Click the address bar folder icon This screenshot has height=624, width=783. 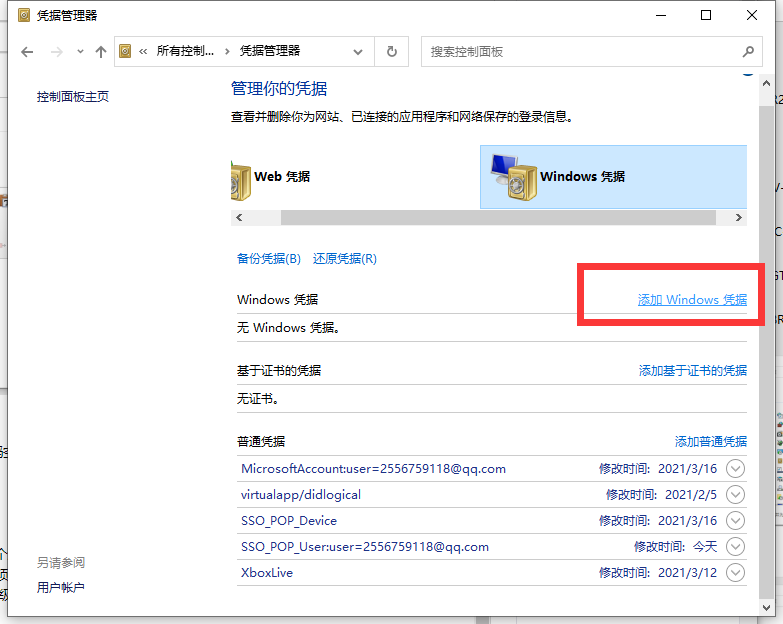[126, 52]
